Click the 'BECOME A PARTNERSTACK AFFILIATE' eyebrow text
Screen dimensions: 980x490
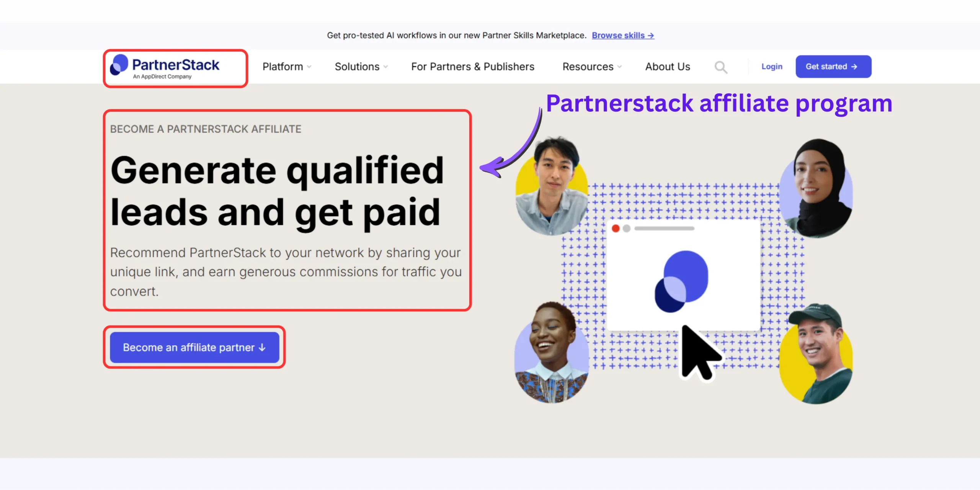(206, 129)
